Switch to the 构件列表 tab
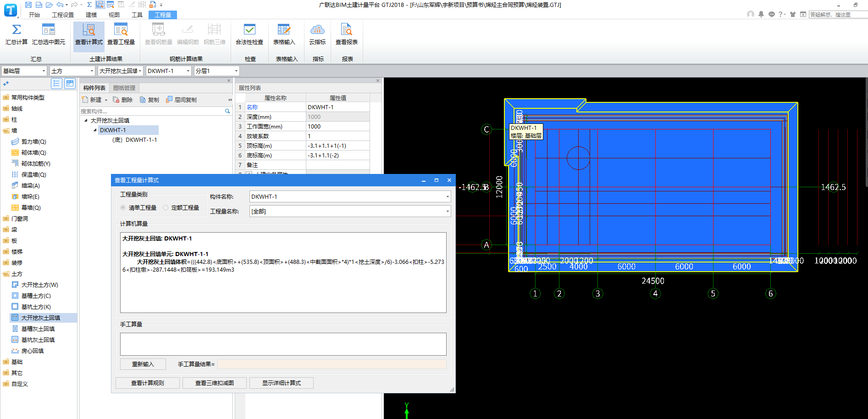 [94, 88]
